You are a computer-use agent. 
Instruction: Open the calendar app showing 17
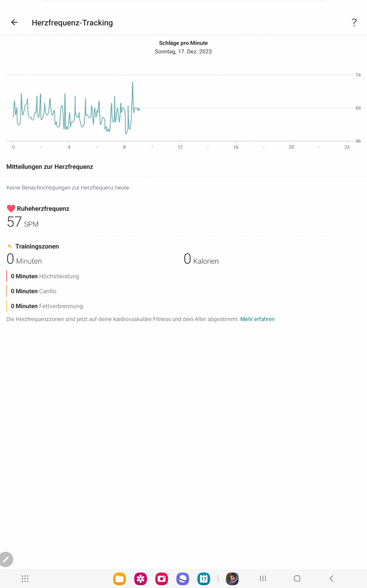point(204,579)
